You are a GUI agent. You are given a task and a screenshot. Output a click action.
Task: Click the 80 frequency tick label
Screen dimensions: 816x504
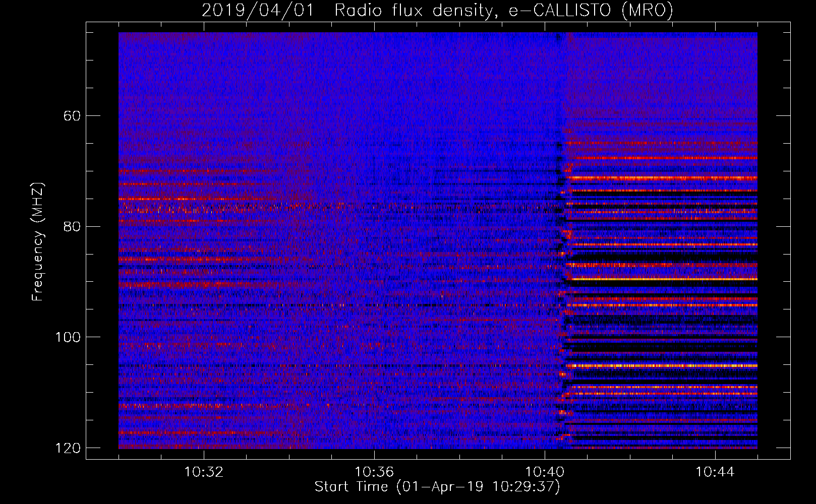72,226
